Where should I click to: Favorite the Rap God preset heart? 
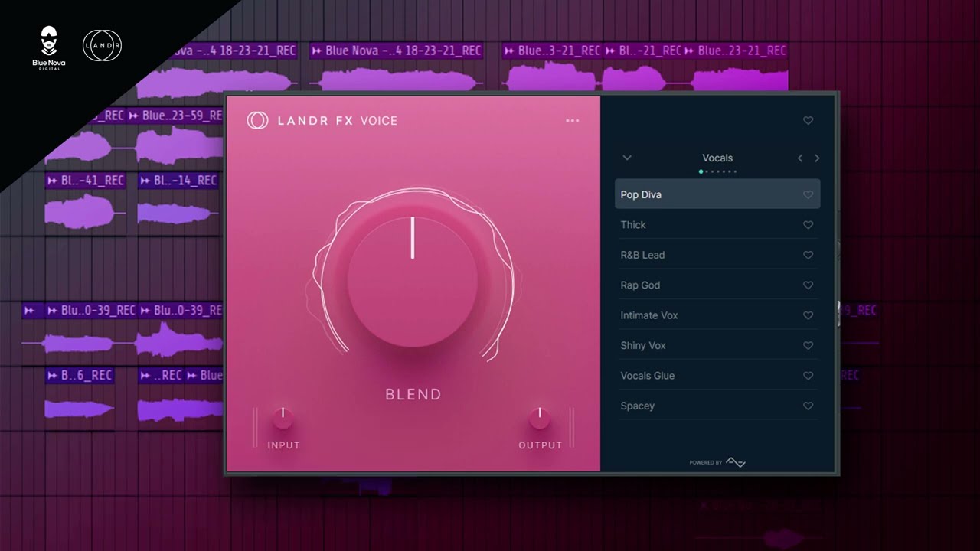click(808, 285)
